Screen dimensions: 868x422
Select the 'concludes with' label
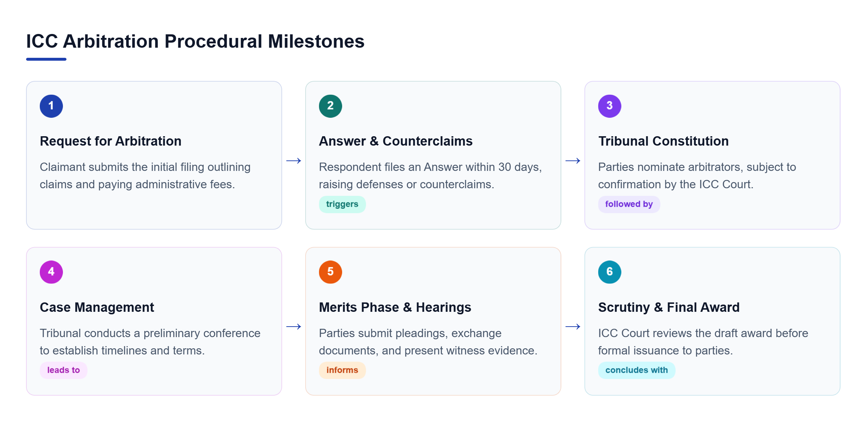tap(637, 370)
